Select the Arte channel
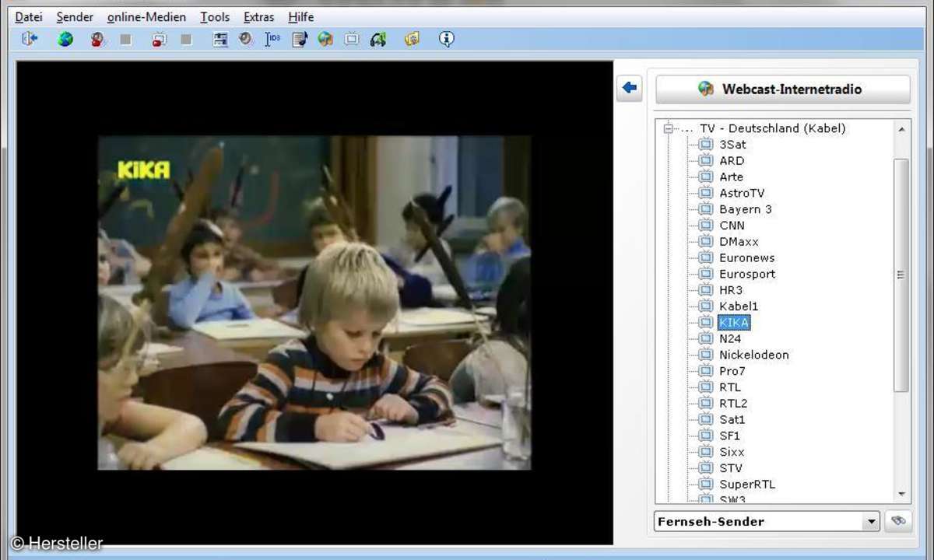 [731, 177]
